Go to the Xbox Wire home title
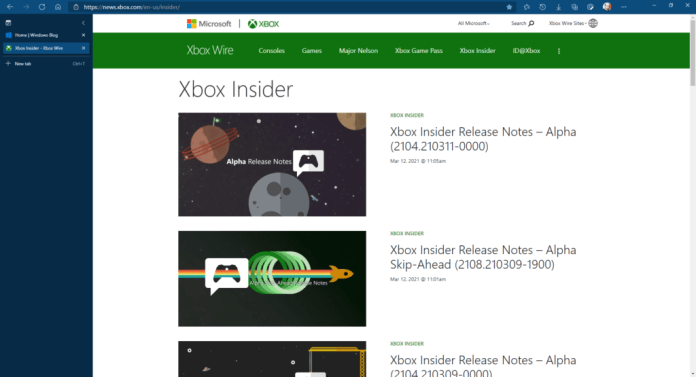 tap(210, 50)
